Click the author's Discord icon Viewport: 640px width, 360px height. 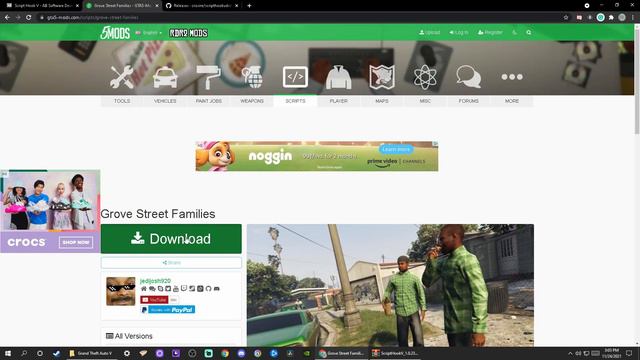pyautogui.click(x=216, y=289)
